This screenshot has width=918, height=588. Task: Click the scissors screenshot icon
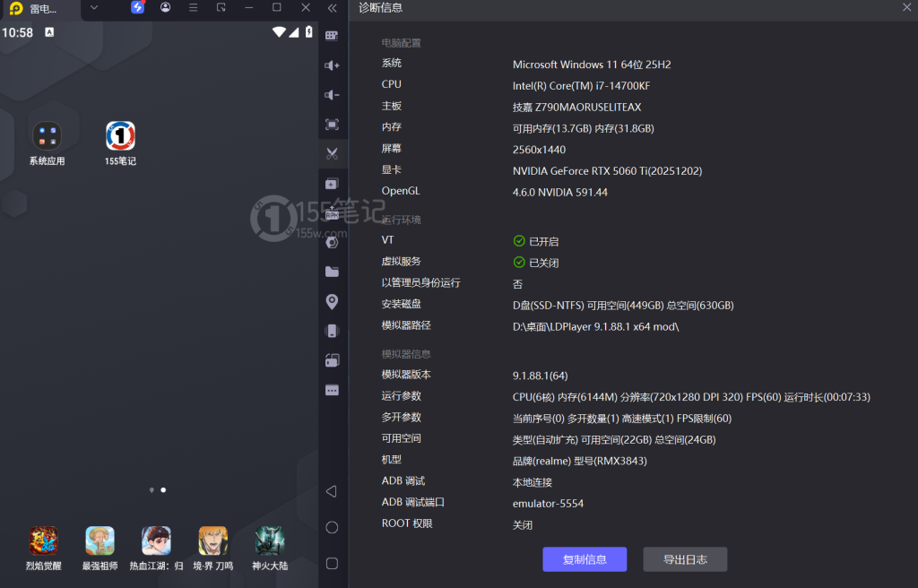(332, 153)
